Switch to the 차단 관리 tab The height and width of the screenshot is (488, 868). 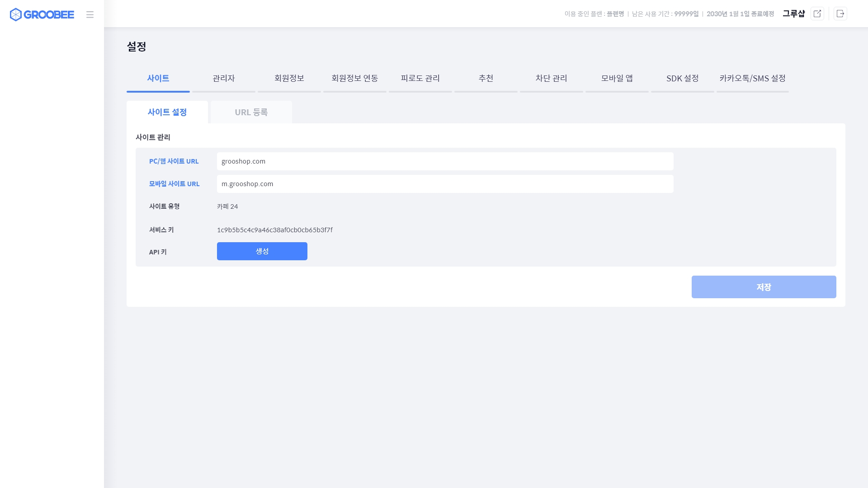(x=552, y=78)
